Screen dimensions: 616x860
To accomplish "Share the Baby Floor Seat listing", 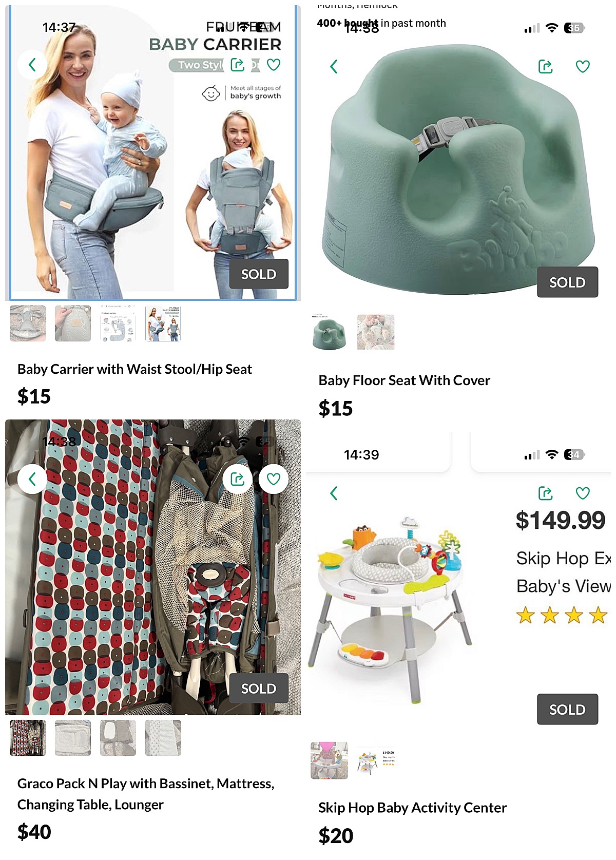I will pyautogui.click(x=545, y=66).
